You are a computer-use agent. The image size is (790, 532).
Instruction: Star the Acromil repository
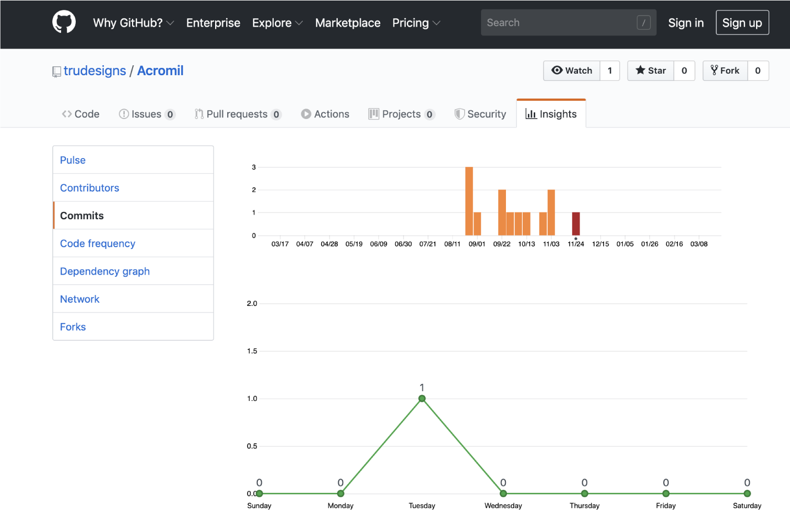(651, 70)
